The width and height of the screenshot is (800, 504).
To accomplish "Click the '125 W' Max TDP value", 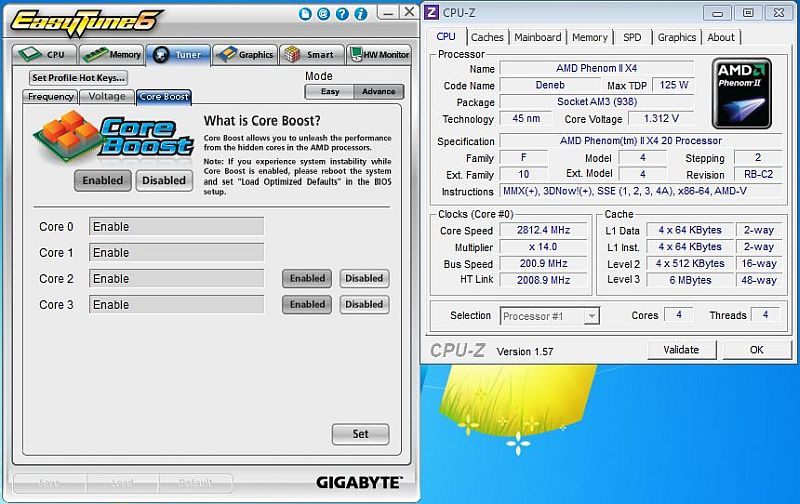I will coord(673,85).
